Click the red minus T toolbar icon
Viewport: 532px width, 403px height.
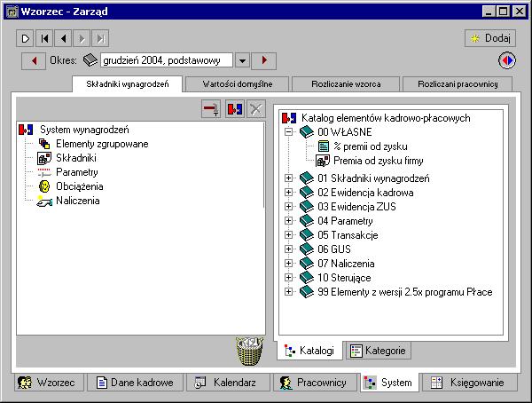[211, 109]
